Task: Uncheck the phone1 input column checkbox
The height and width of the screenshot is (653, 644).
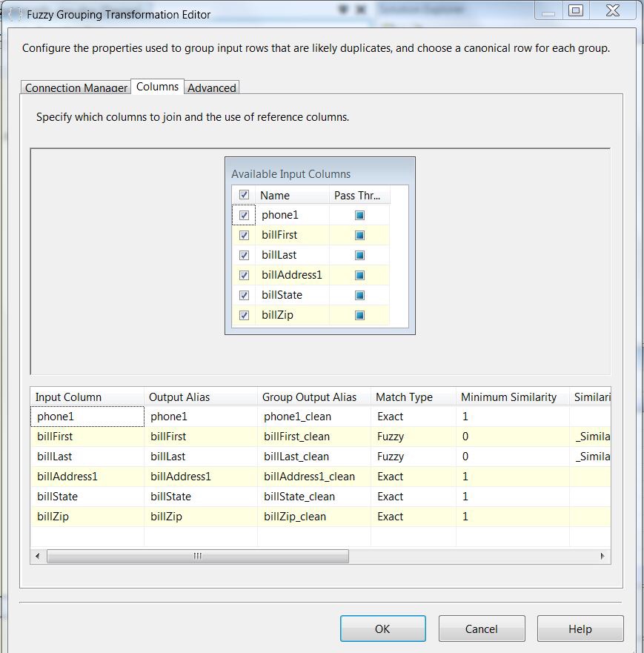Action: click(244, 216)
